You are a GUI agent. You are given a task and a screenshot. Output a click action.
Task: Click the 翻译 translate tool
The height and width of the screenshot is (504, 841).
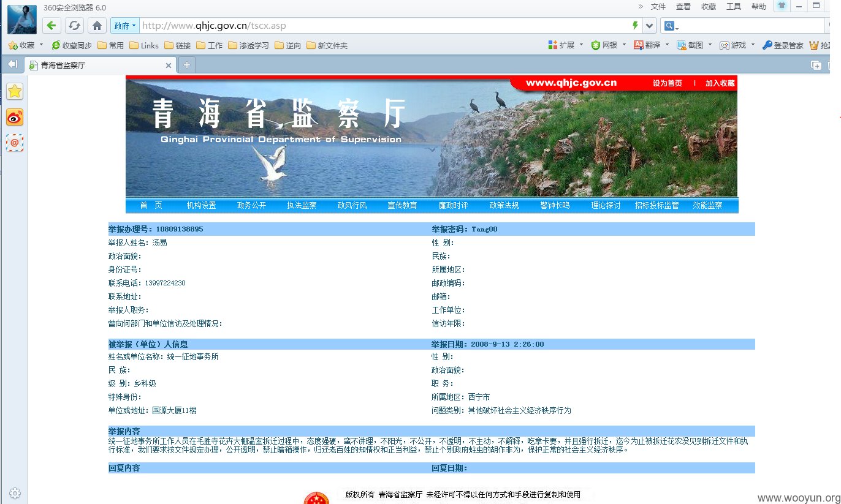(647, 45)
